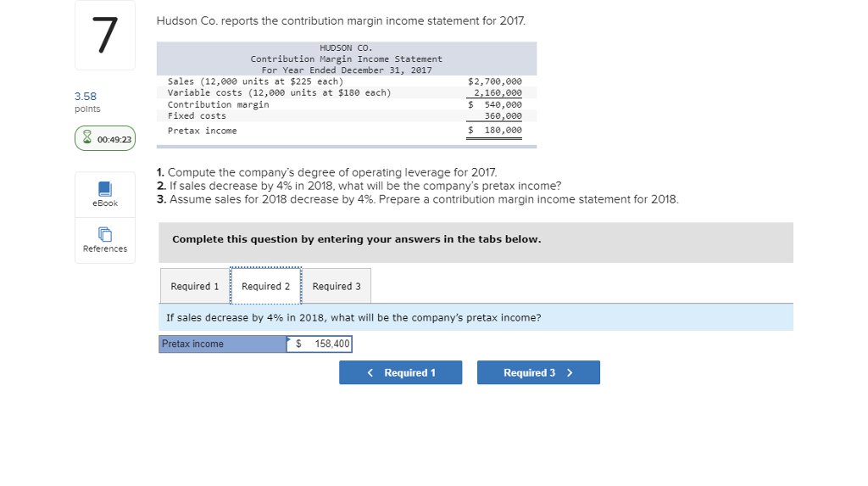Click the question number 7 box

click(105, 35)
